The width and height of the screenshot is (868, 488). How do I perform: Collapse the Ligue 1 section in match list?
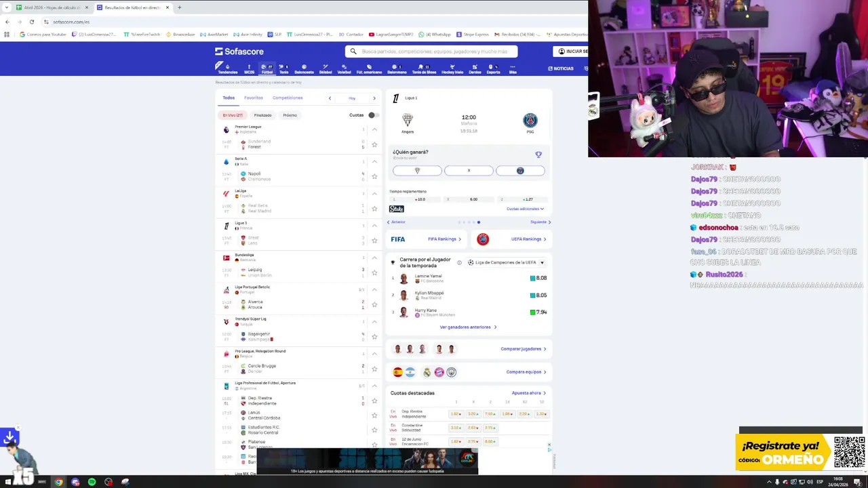point(374,225)
